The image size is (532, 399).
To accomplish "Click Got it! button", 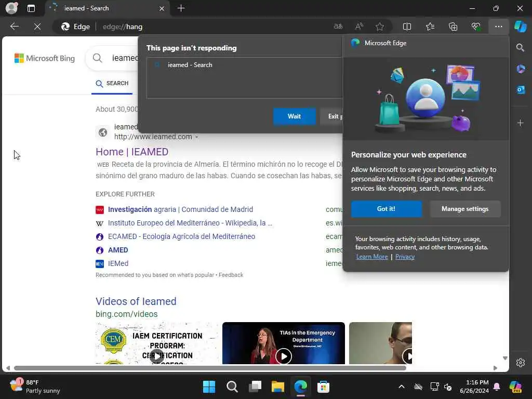I will [386, 209].
